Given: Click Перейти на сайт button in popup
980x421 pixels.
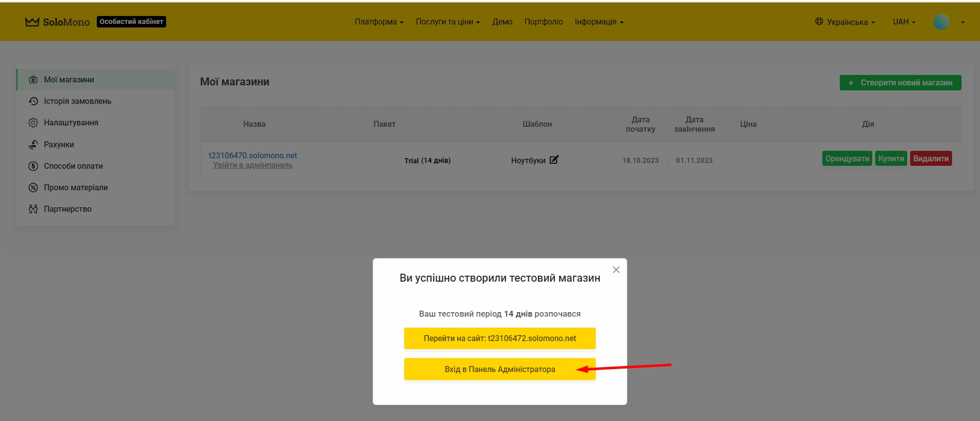Looking at the screenshot, I should [x=499, y=339].
